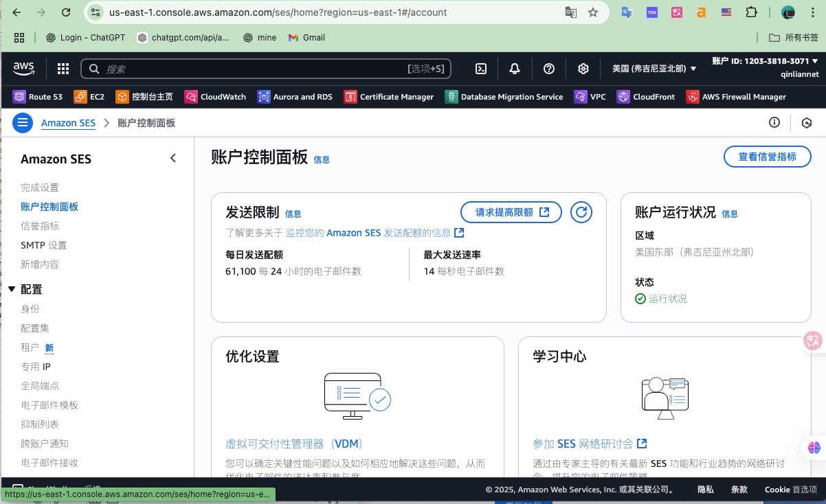Open the tab groups grid icon
This screenshot has height=504, width=826.
click(19, 38)
